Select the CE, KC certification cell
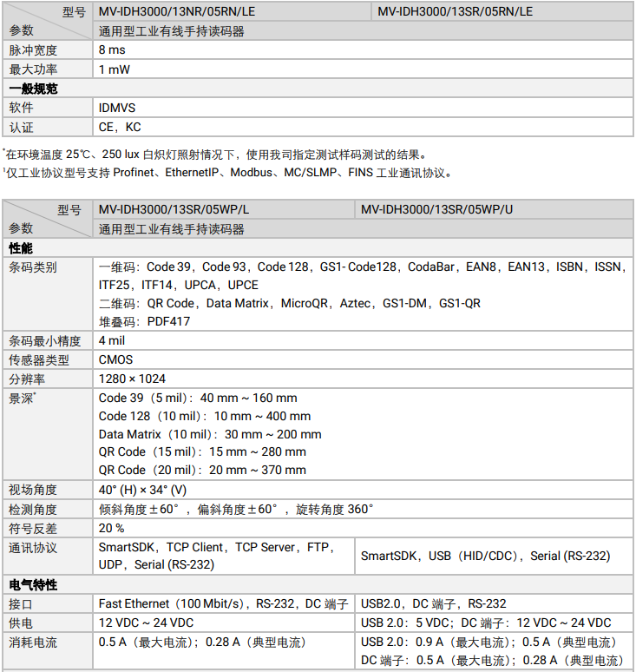Image resolution: width=636 pixels, height=672 pixels. pyautogui.click(x=120, y=127)
